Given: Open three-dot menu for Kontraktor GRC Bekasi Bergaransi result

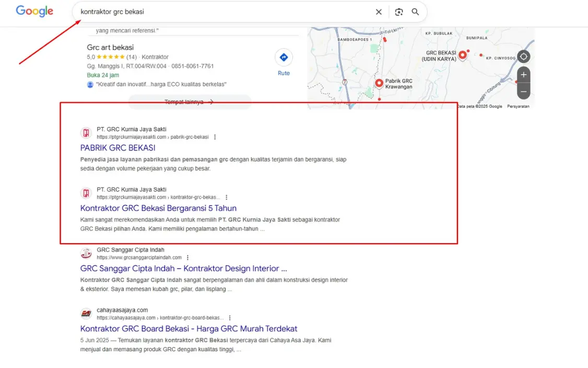Looking at the screenshot, I should pyautogui.click(x=226, y=198).
